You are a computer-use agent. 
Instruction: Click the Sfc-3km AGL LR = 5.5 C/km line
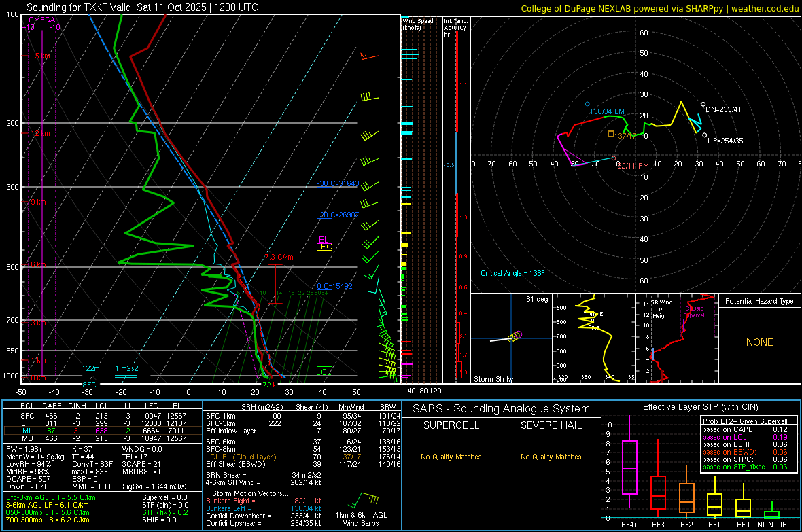coord(51,497)
